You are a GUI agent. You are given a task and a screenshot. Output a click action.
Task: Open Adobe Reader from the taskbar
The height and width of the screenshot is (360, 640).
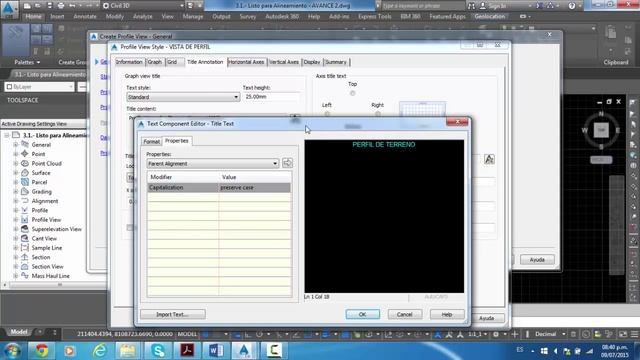coord(187,351)
